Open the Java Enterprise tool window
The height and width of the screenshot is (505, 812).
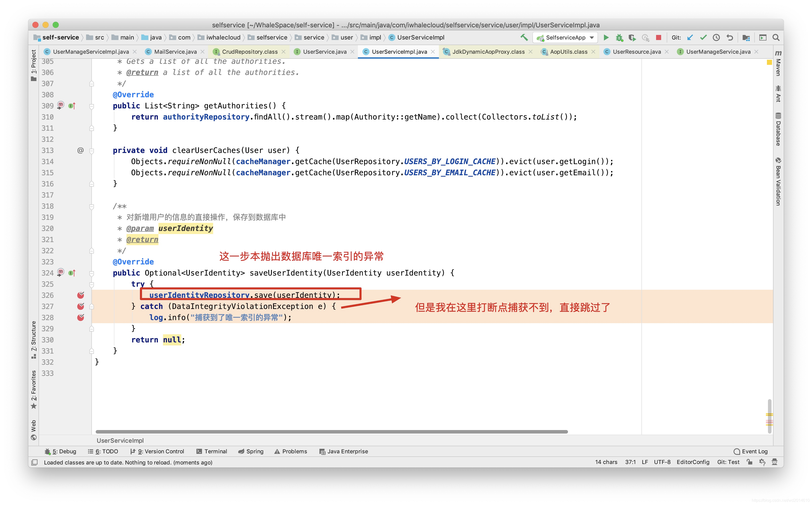[343, 451]
